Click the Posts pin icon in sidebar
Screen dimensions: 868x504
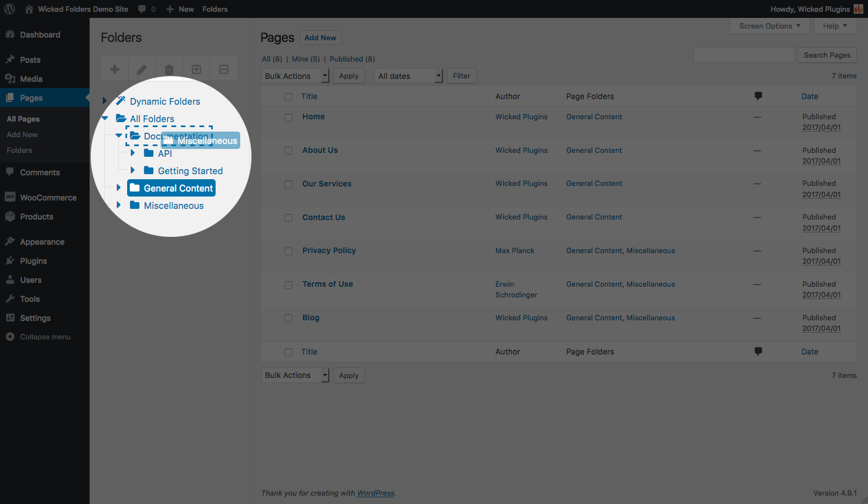pos(10,59)
